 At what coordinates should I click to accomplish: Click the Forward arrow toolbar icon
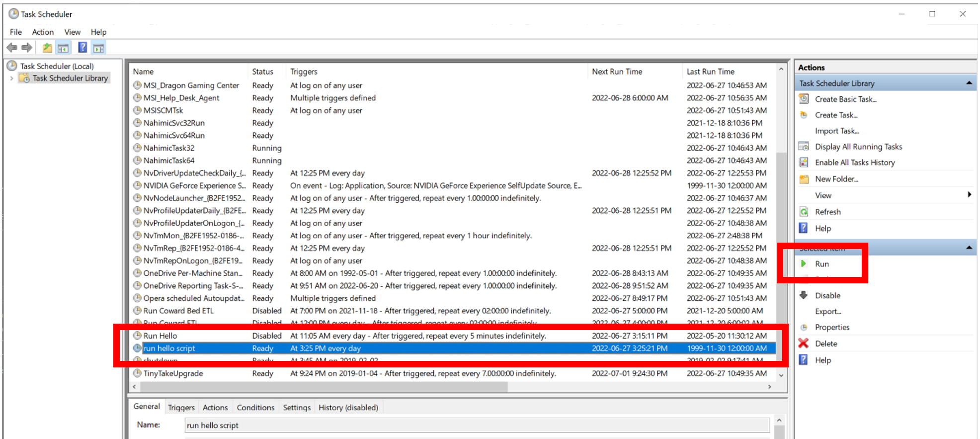(x=27, y=48)
